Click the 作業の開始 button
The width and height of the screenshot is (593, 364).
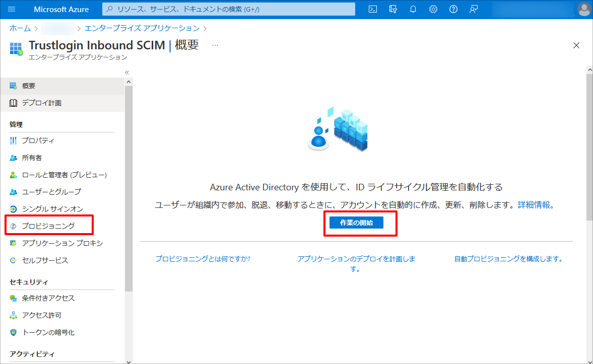point(356,223)
